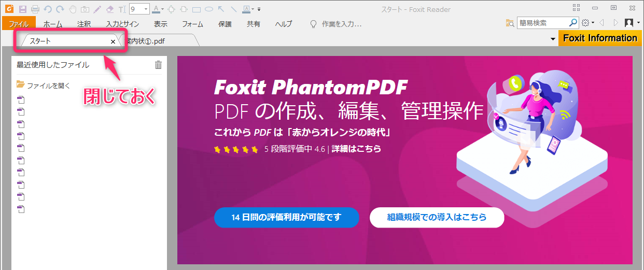The height and width of the screenshot is (270, 644).
Task: Clear recent files with trash icon
Action: pyautogui.click(x=158, y=65)
